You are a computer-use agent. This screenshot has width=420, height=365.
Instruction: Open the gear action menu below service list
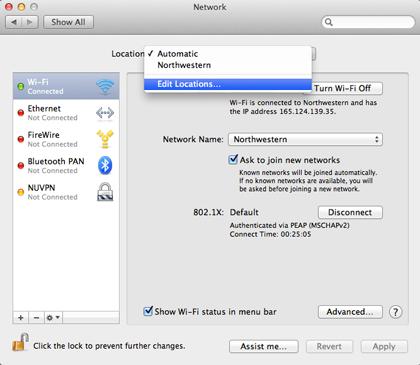pos(53,318)
